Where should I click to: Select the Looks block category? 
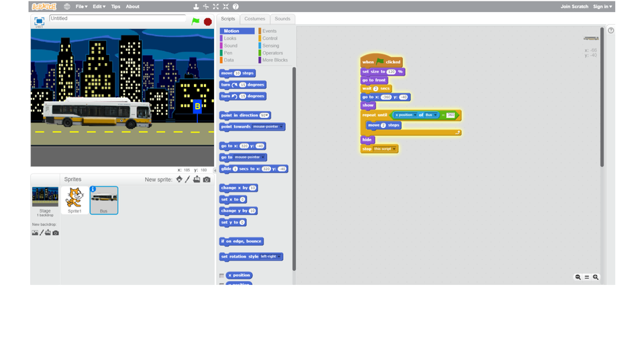coord(230,38)
